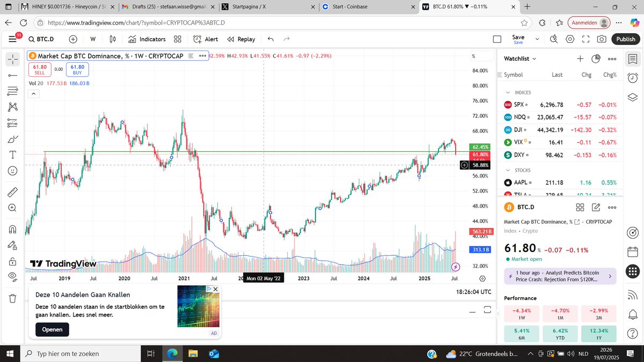Hide all drawings with eye icon

[x=12, y=277]
